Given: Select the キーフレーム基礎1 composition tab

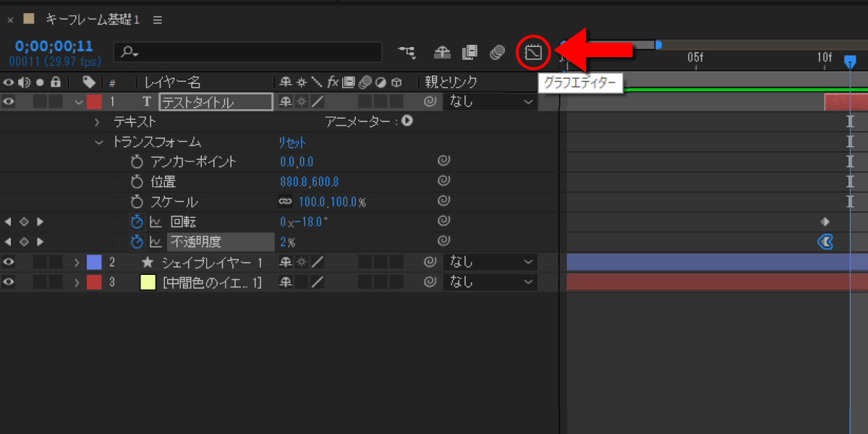Looking at the screenshot, I should click(92, 20).
